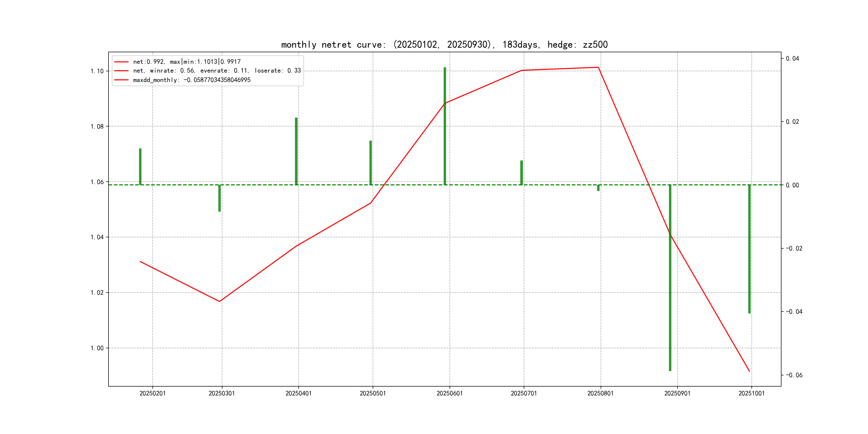This screenshot has height=434, width=868.
Task: Click the last negative bar near 20251001
Action: point(749,249)
